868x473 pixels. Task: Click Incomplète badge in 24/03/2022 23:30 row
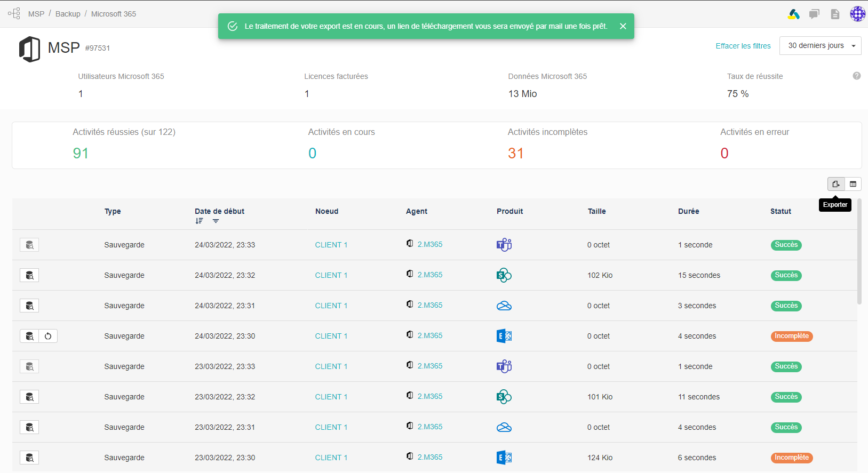pos(792,336)
